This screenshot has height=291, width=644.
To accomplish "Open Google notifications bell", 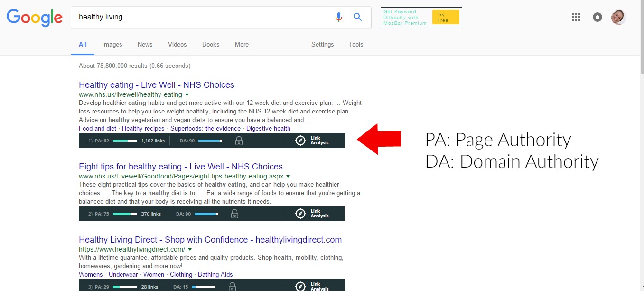I will pos(597,17).
